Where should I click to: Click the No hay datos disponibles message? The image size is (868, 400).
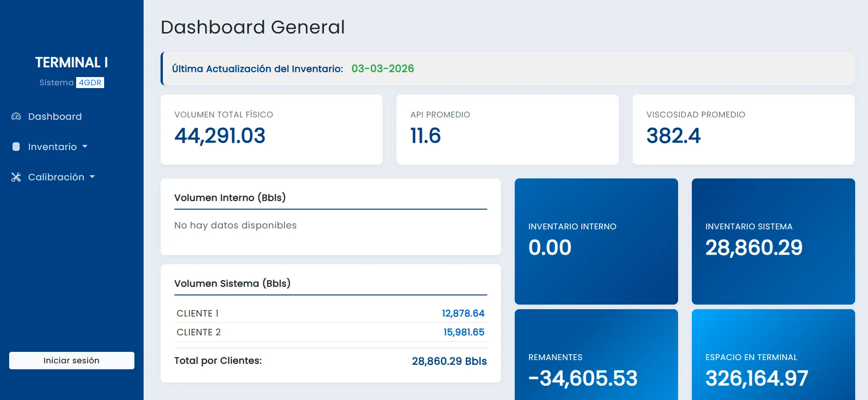(x=235, y=225)
